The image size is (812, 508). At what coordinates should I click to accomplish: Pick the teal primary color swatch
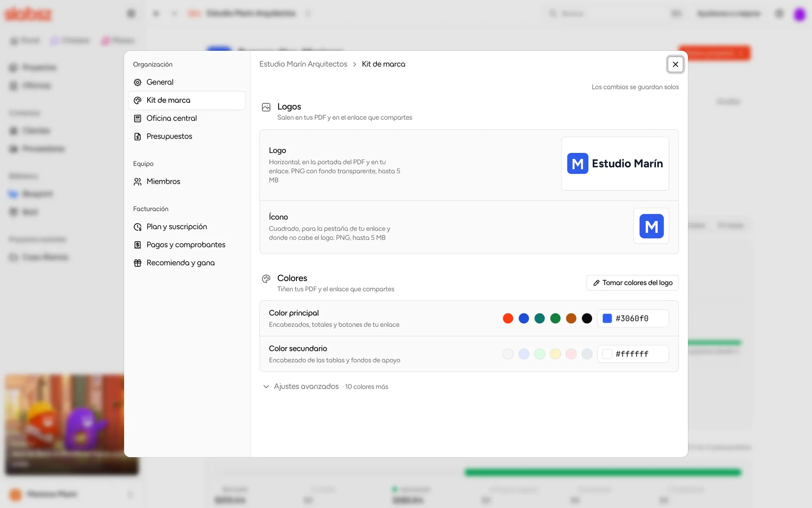(540, 318)
